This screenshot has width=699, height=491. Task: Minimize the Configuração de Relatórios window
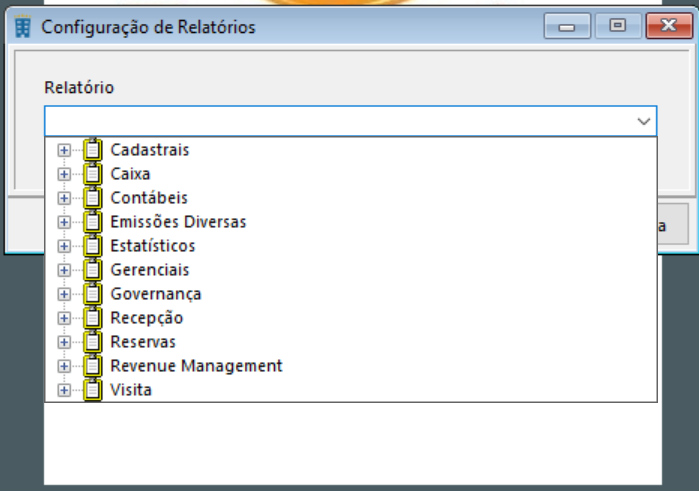(x=567, y=26)
